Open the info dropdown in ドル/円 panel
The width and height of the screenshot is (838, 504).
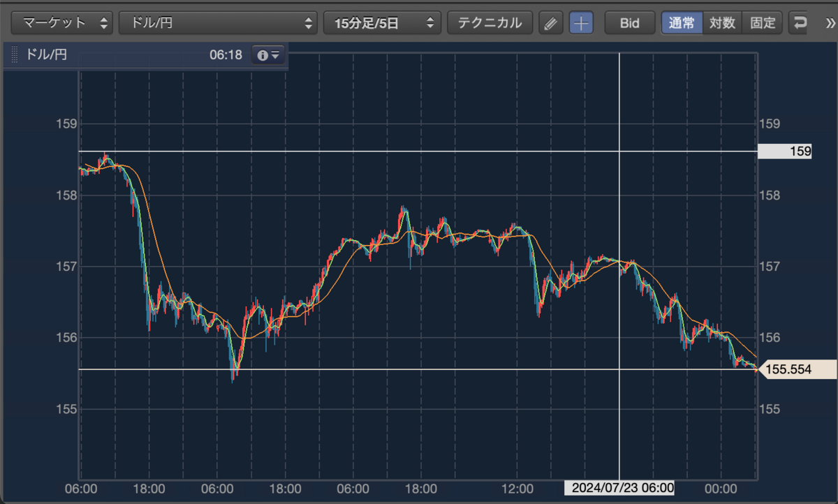tap(269, 55)
